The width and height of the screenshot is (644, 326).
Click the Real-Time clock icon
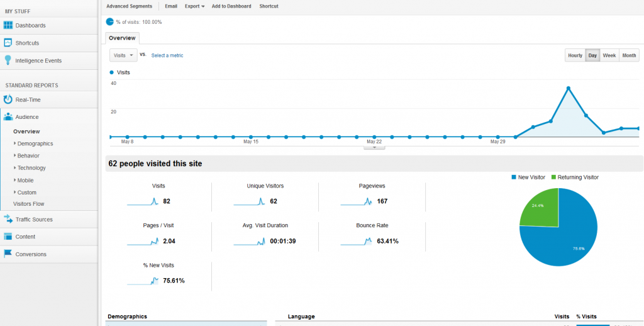pyautogui.click(x=8, y=99)
